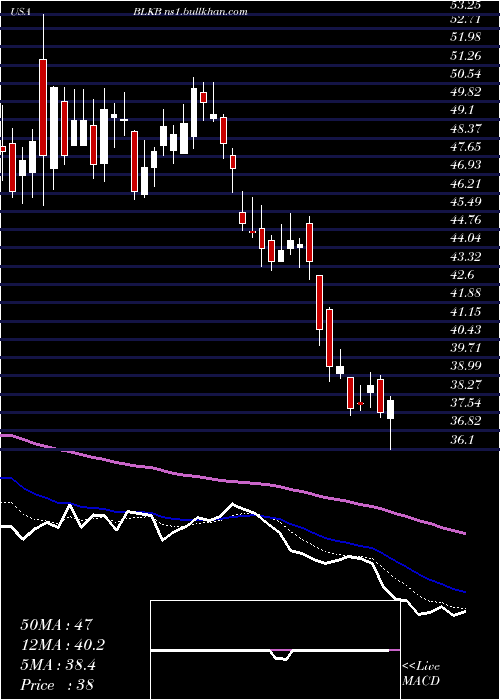Image resolution: width=500 pixels, height=700 pixels.
Task: Click the '<<Live MACD' label
Action: 421,674
